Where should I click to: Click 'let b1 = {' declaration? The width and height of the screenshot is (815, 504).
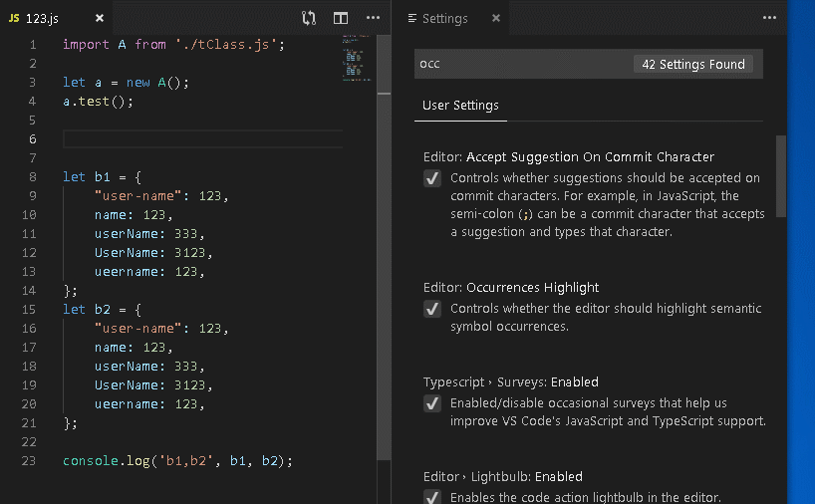[102, 177]
